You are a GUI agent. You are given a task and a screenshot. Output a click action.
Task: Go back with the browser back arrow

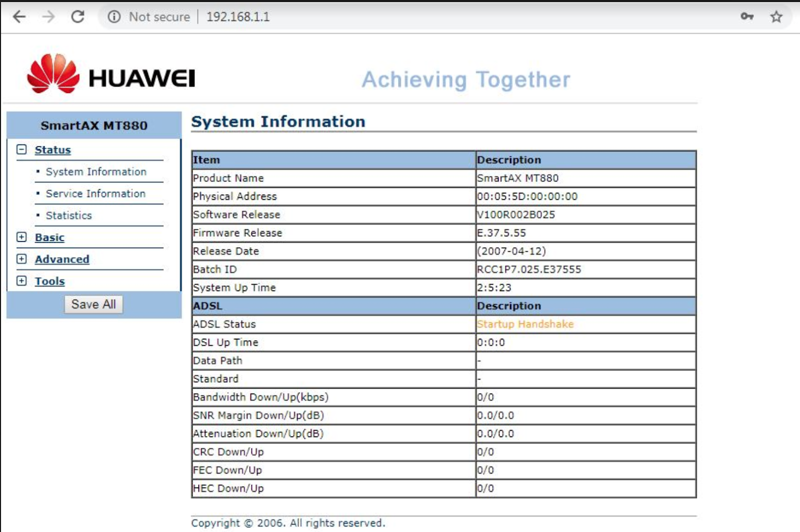tap(19, 17)
